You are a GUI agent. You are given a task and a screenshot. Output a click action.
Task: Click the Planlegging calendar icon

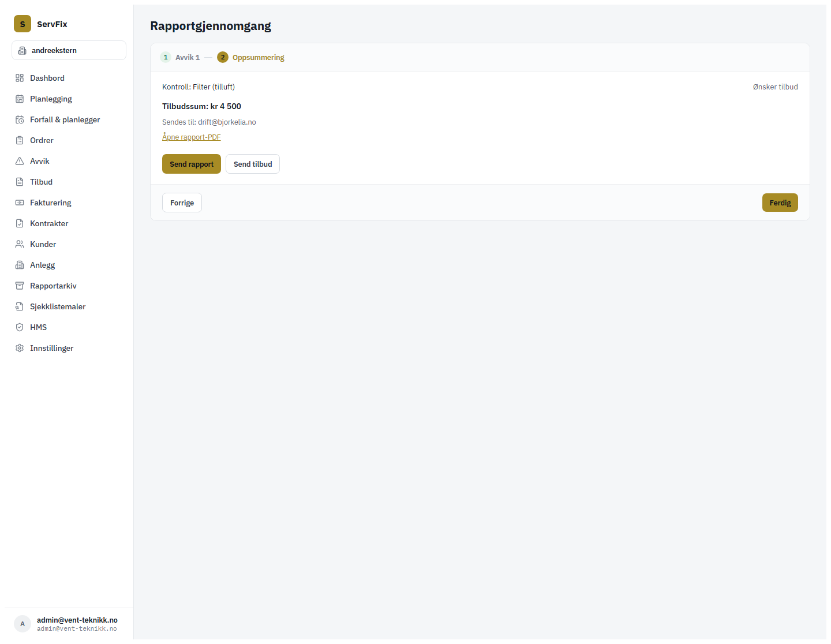coord(20,99)
